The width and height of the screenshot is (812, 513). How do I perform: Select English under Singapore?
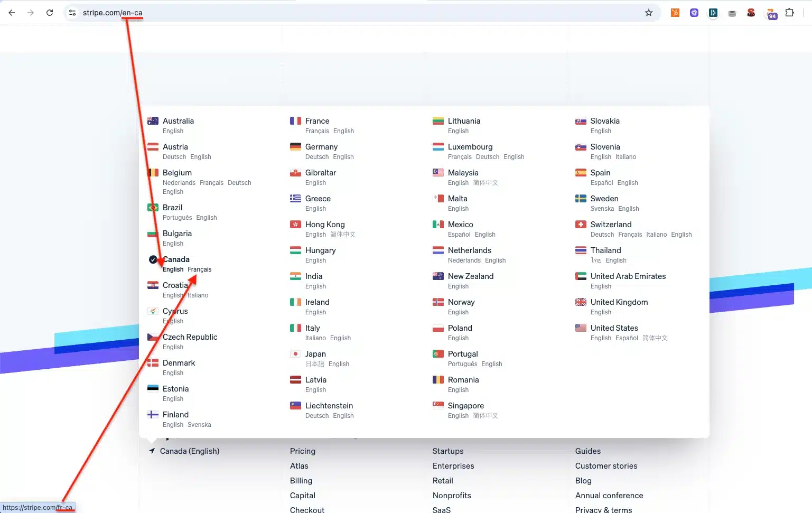pyautogui.click(x=458, y=416)
